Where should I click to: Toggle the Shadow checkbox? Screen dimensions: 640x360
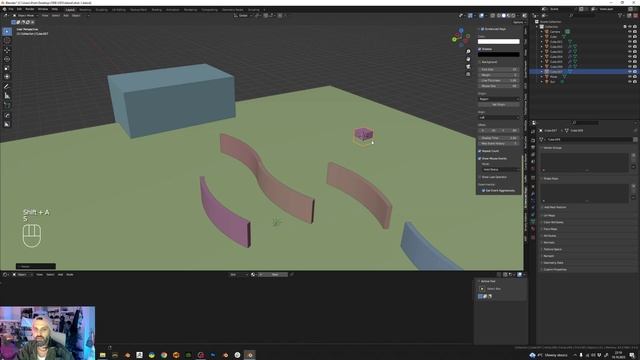(x=480, y=49)
